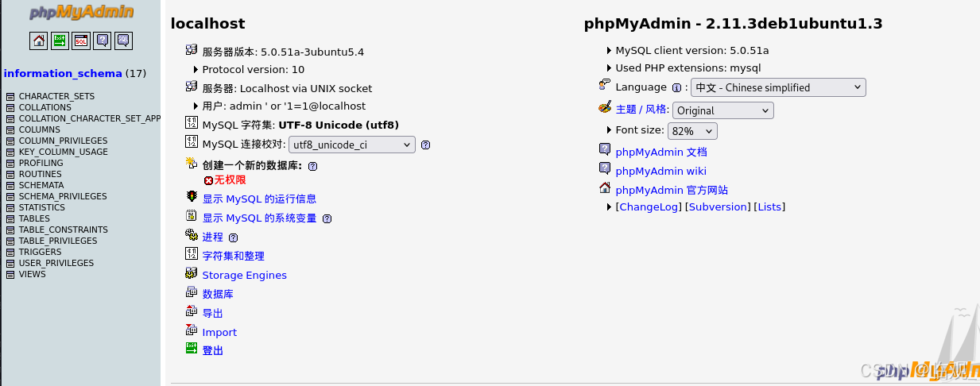
Task: Open the USER_PRIVILEGES table
Action: [56, 263]
